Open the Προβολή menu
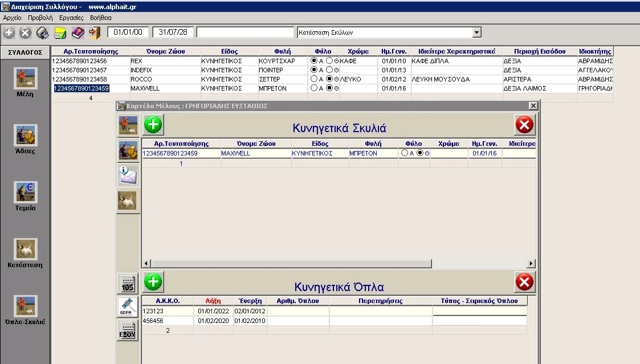Screen dimensions: 640x364 [40, 18]
